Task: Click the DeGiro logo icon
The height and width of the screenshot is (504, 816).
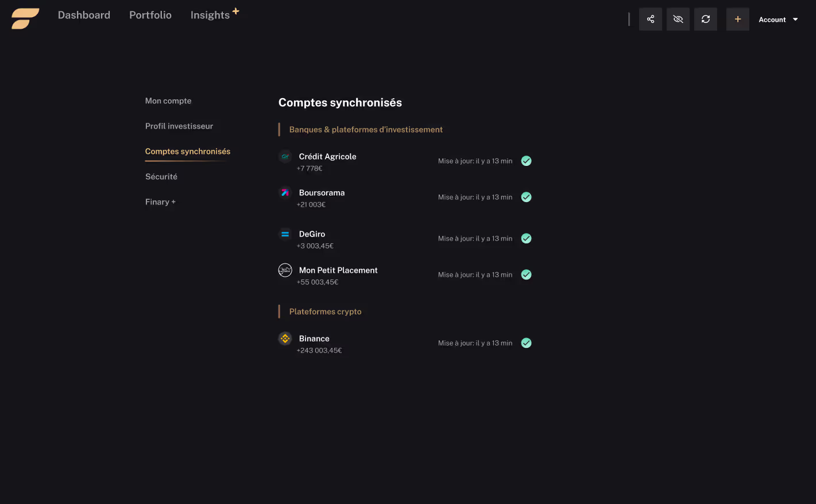Action: pyautogui.click(x=285, y=234)
